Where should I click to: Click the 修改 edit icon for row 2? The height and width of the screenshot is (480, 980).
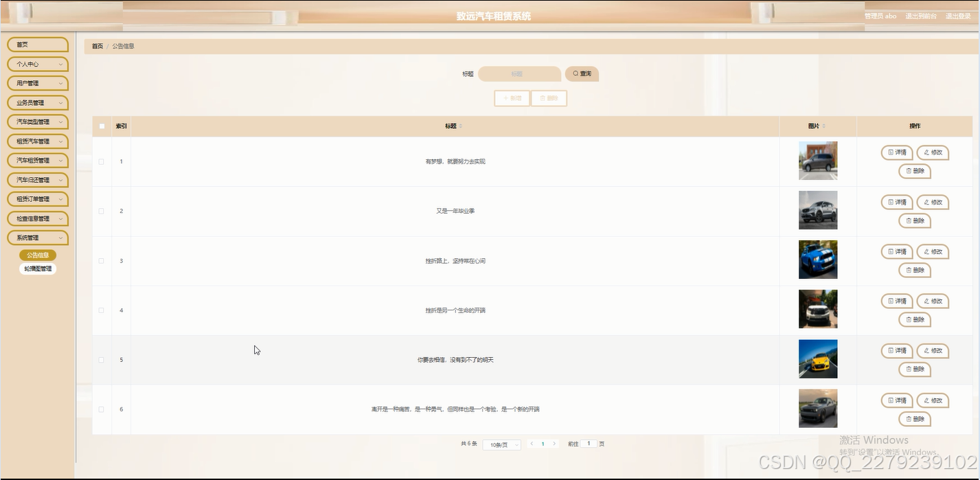coord(932,202)
